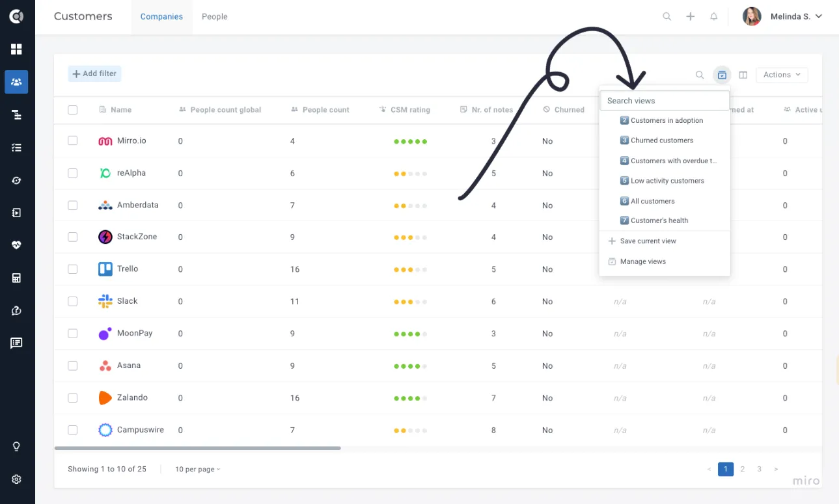Open the Amberdata company row name
This screenshot has width=839, height=504.
(138, 205)
